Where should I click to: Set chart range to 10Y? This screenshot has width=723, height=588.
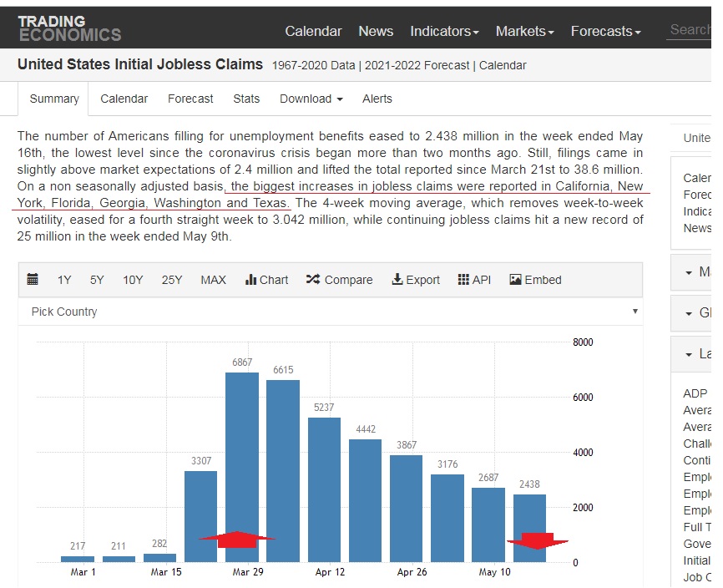(x=133, y=280)
